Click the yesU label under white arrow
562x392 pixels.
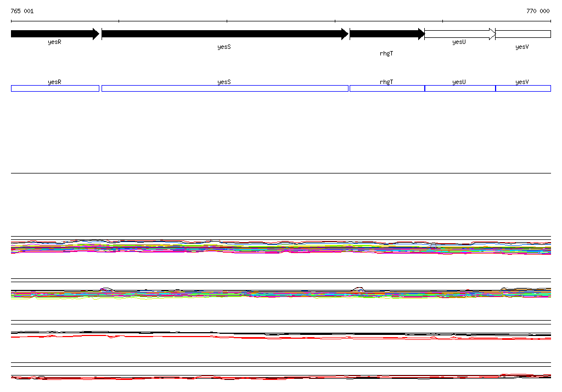pyautogui.click(x=459, y=42)
